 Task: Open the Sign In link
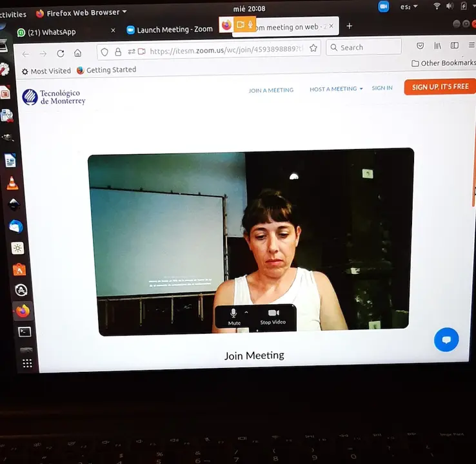tap(382, 88)
